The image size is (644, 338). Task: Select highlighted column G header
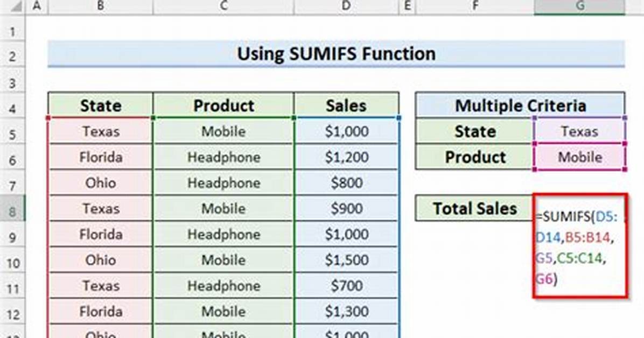(x=579, y=6)
